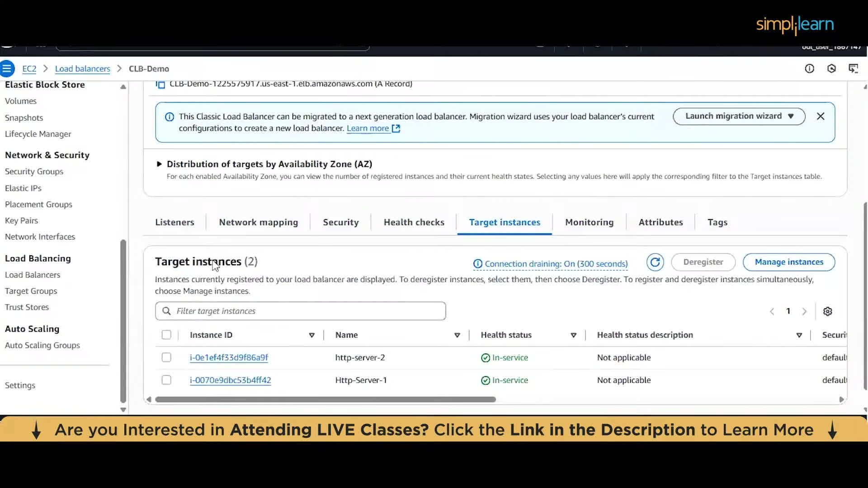The image size is (868, 488).
Task: Open the CloudShell screen icon in header
Action: point(853,69)
